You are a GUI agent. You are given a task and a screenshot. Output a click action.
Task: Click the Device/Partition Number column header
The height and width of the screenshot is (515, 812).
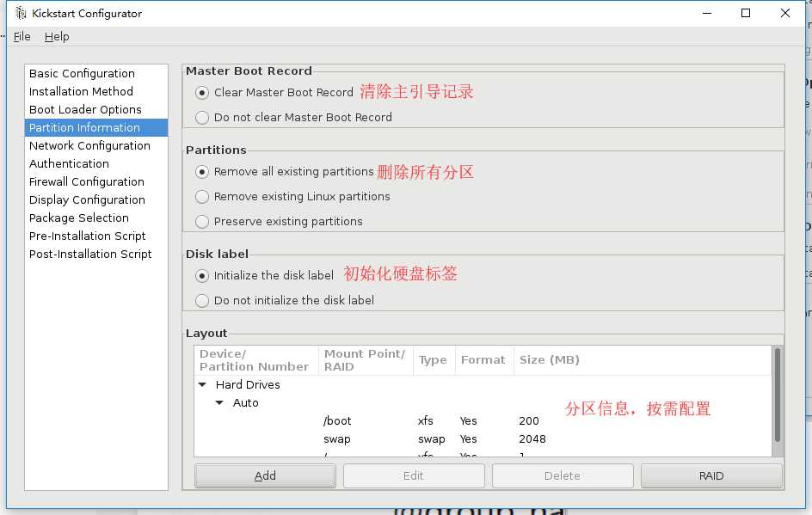(256, 360)
